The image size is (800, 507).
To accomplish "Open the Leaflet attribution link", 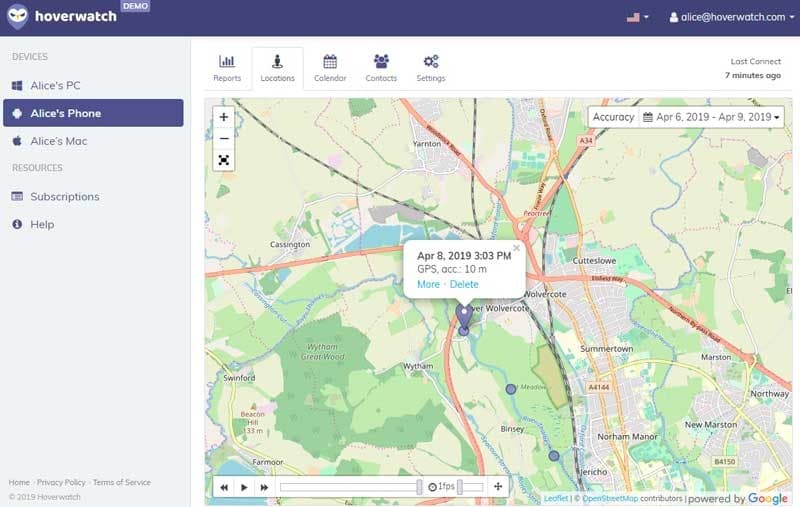I will tap(556, 498).
